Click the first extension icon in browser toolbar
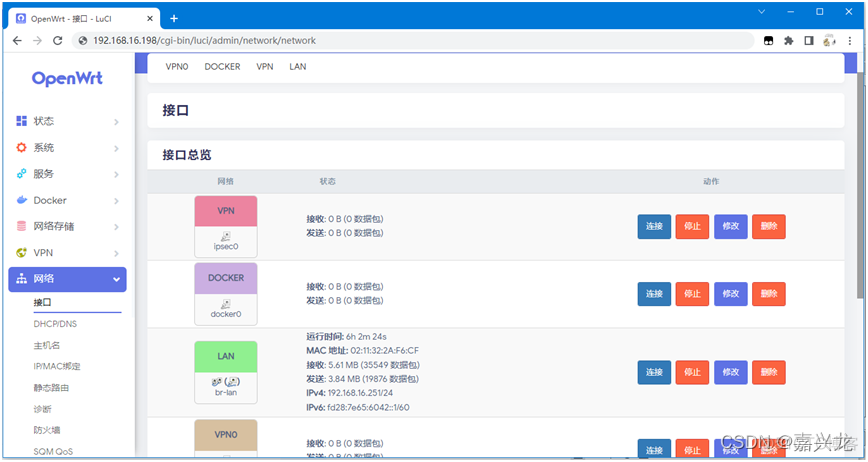 click(x=768, y=40)
